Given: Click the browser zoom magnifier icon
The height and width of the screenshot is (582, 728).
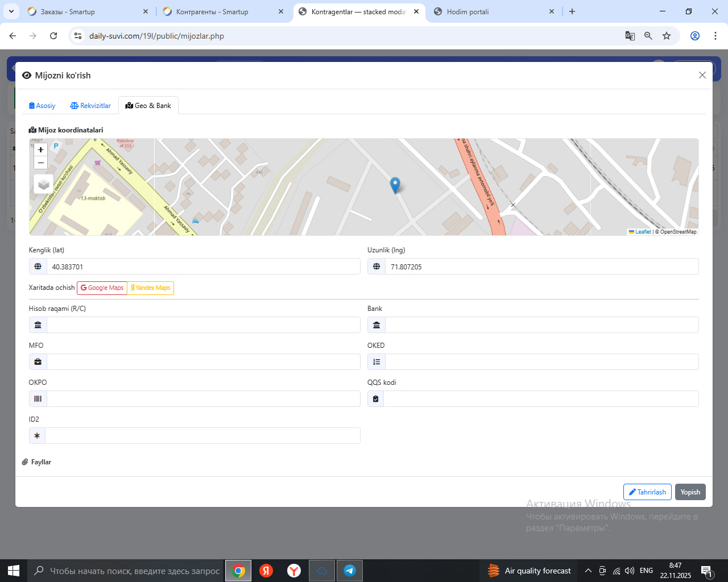Looking at the screenshot, I should coord(648,36).
